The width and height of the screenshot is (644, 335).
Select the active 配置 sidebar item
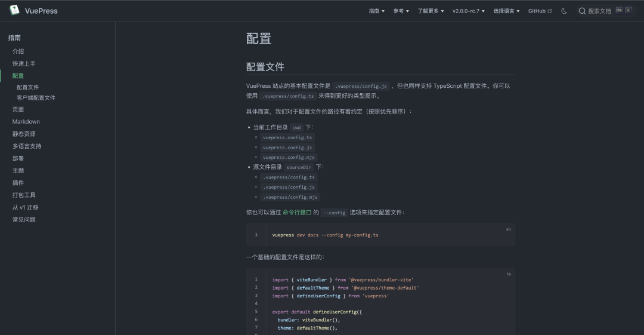(x=18, y=76)
